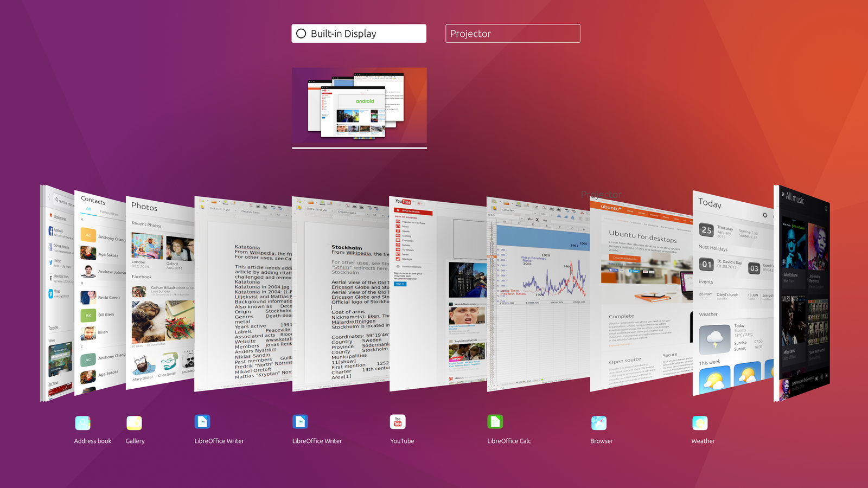Open the Browser app icon
868x488 pixels.
[598, 423]
